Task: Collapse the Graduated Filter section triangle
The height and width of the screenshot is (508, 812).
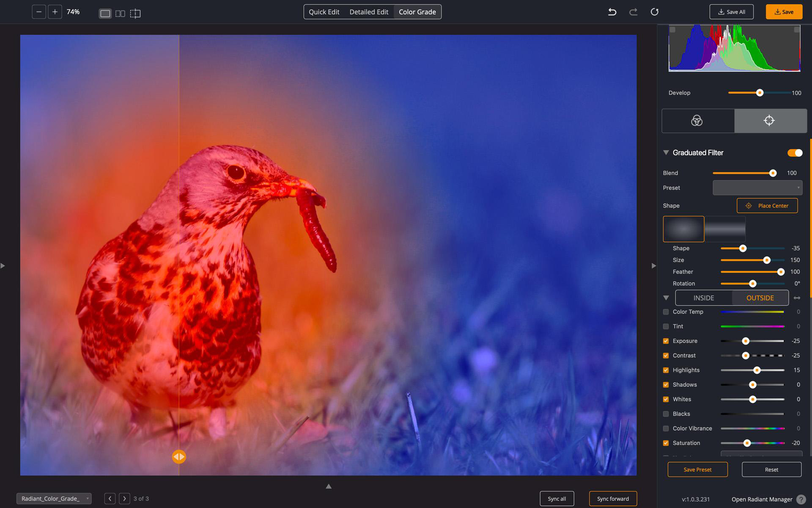Action: click(666, 152)
